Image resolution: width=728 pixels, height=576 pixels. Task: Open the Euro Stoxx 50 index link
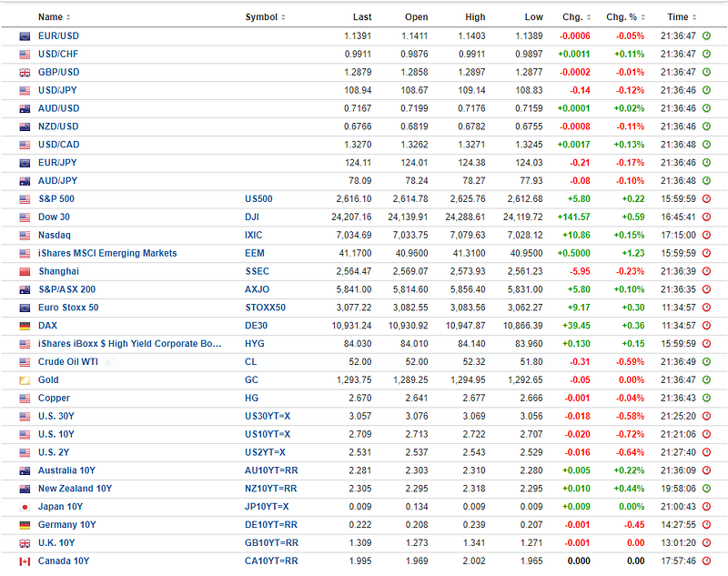coord(68,308)
